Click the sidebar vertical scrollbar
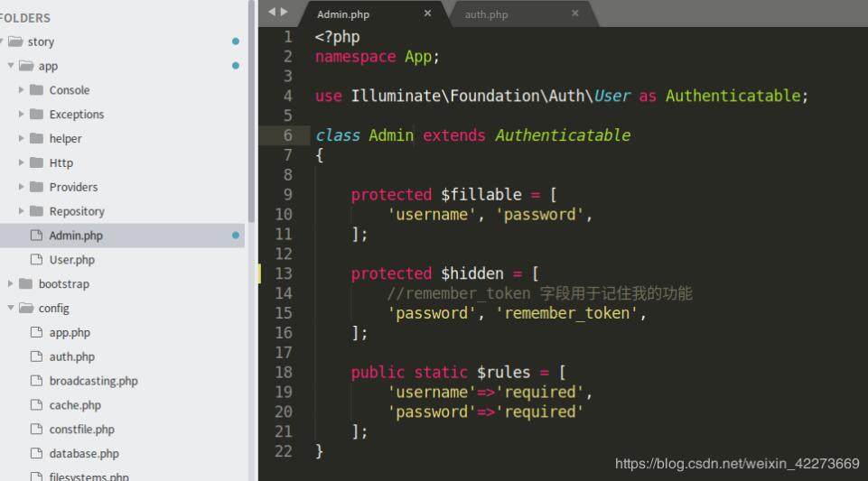Screen dimensions: 868x481 [251, 108]
